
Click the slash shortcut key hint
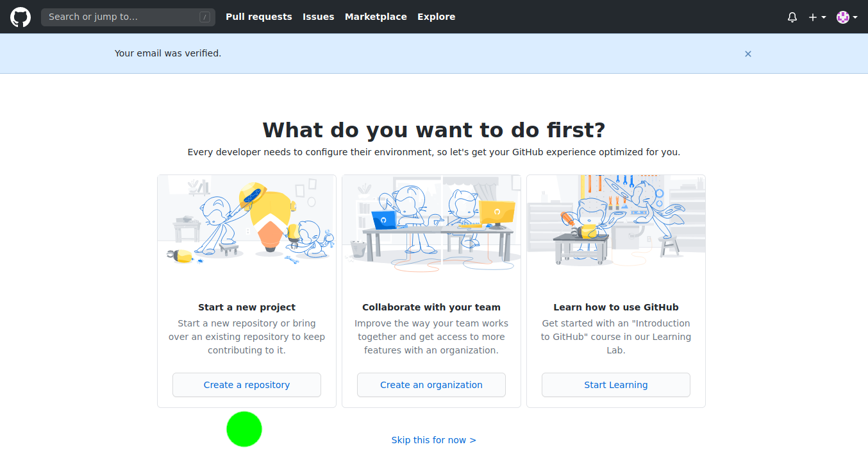click(x=204, y=17)
